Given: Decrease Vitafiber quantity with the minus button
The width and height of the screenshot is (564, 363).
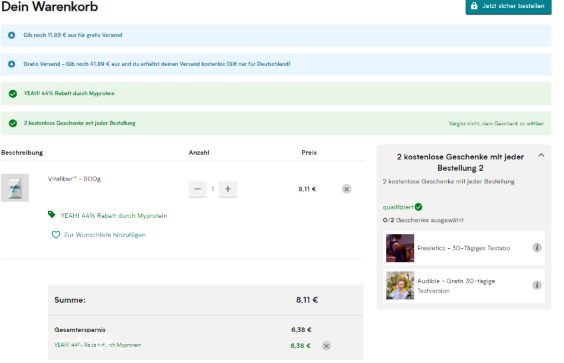Looking at the screenshot, I should pyautogui.click(x=197, y=189).
